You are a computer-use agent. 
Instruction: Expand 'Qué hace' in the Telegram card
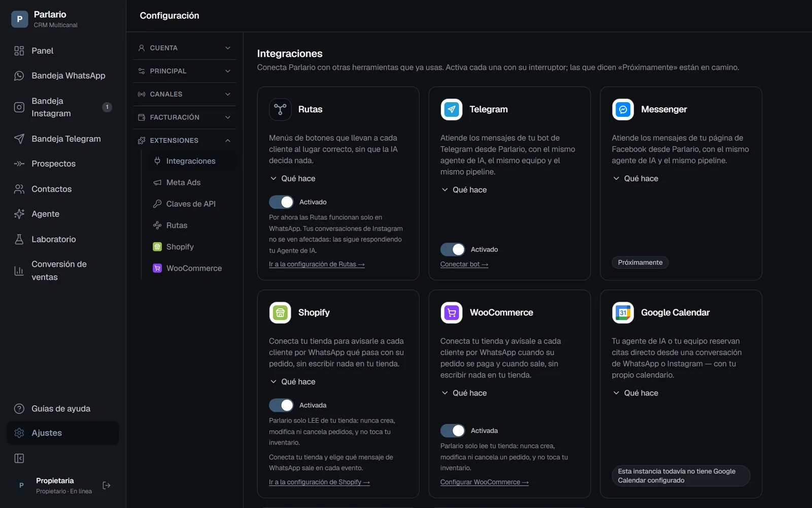(x=464, y=190)
